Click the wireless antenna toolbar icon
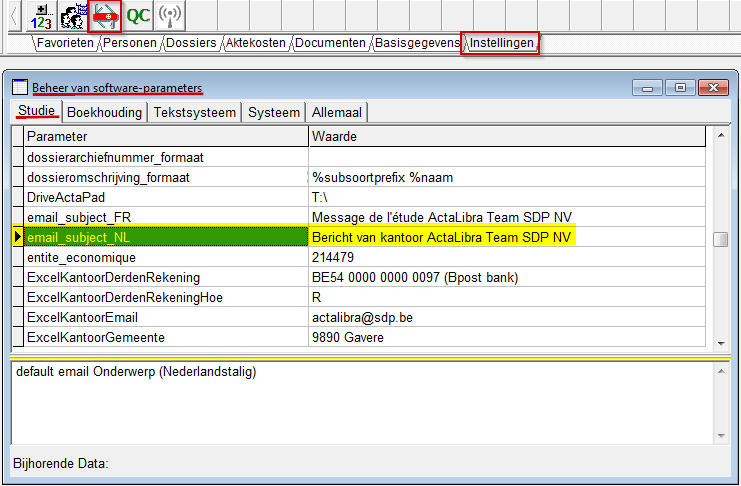Viewport: 741px width, 486px height. [170, 16]
